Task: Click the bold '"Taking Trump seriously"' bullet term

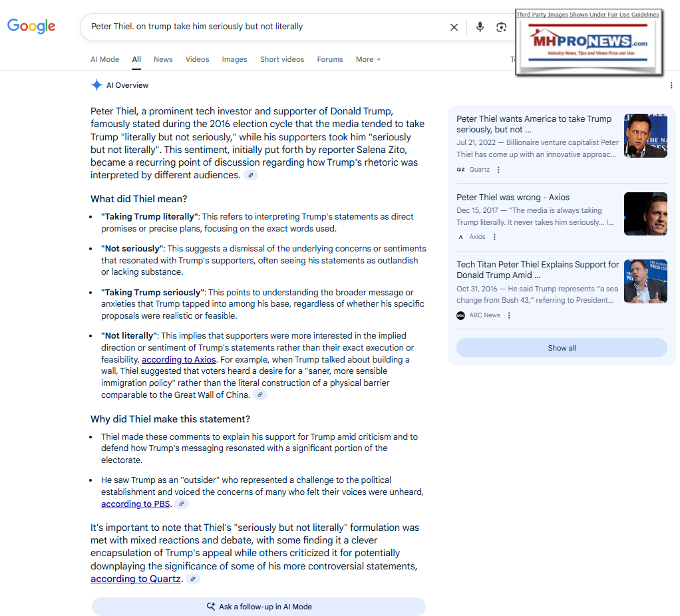Action: (154, 292)
